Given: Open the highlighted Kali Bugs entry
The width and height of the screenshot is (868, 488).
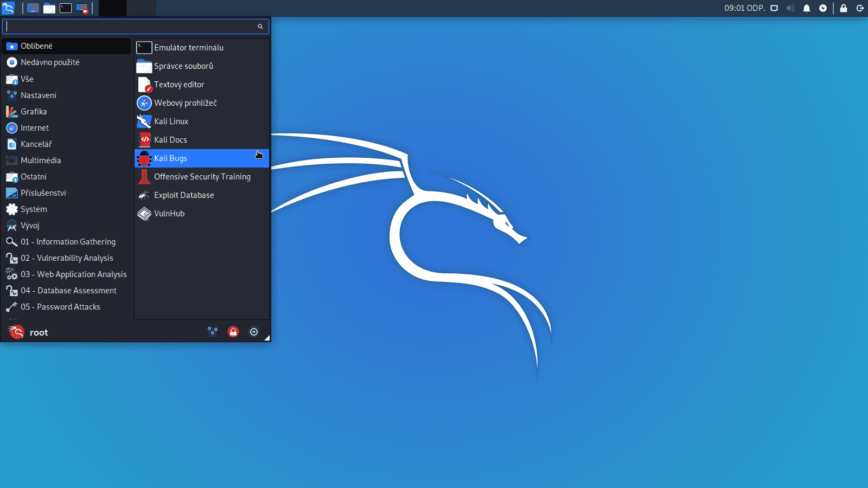Looking at the screenshot, I should coord(171,158).
